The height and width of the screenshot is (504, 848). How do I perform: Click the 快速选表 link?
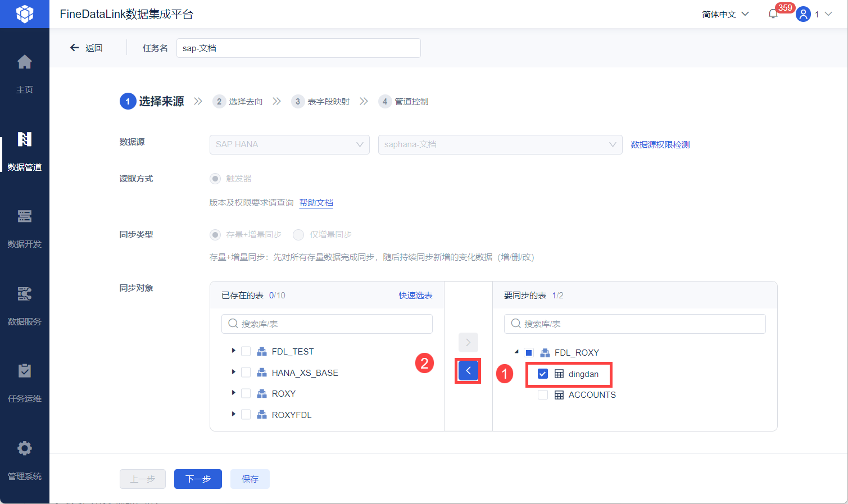pyautogui.click(x=416, y=295)
